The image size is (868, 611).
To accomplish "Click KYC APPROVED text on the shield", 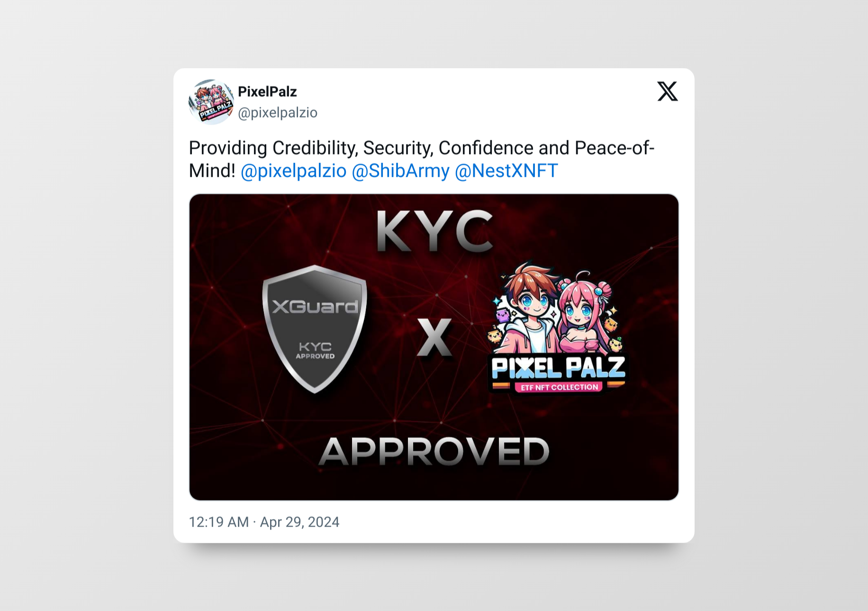I will click(x=315, y=351).
